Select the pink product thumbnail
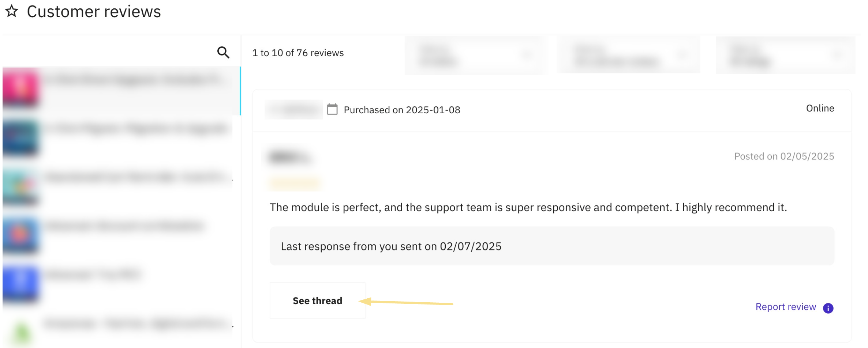Image resolution: width=868 pixels, height=348 pixels. pos(20,87)
